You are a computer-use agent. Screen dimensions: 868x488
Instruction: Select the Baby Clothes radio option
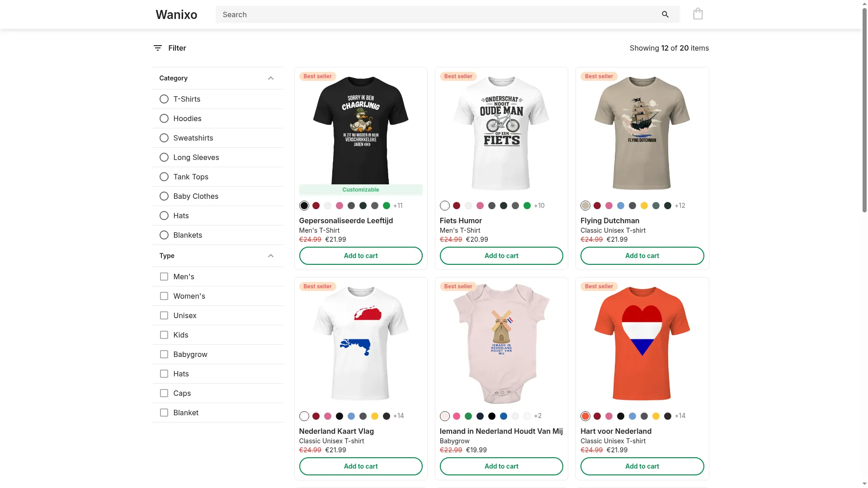click(164, 196)
